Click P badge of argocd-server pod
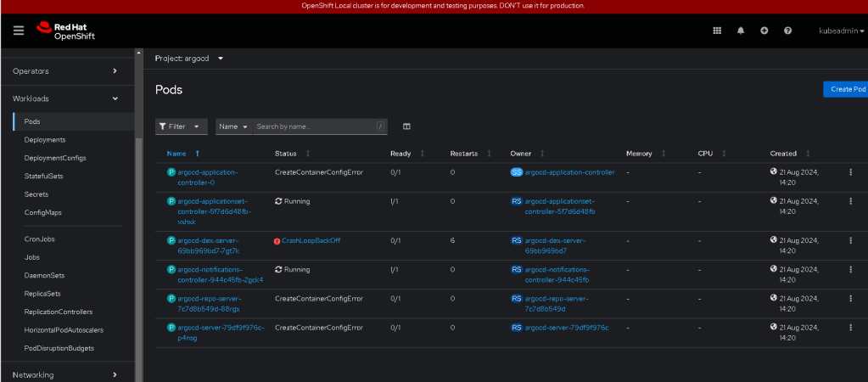 (171, 328)
